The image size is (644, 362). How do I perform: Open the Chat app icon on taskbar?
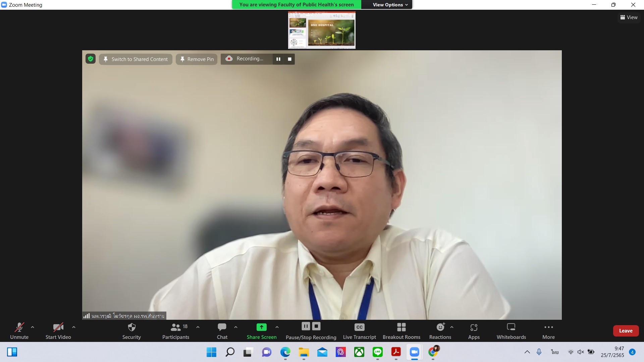[267, 352]
